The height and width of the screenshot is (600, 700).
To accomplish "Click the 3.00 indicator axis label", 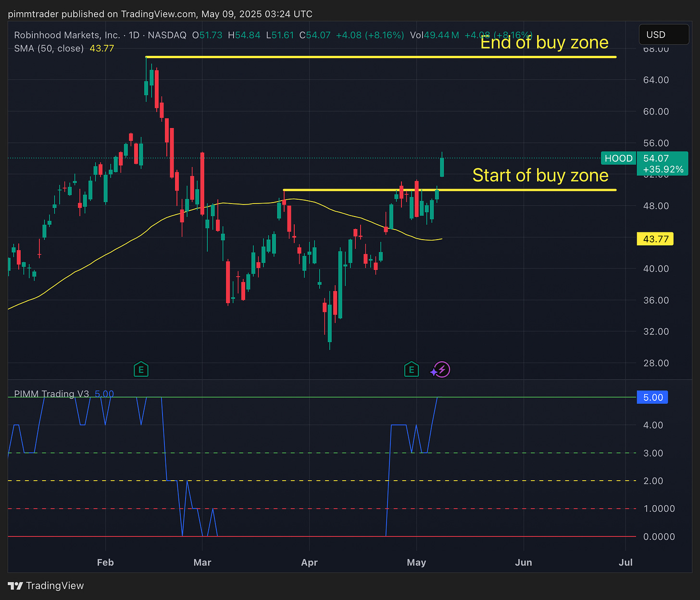I will pyautogui.click(x=653, y=453).
